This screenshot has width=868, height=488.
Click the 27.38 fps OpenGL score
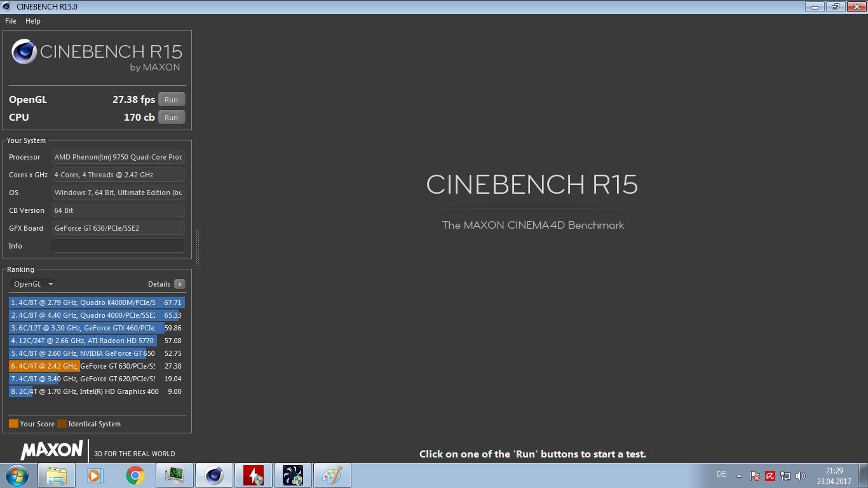click(133, 100)
